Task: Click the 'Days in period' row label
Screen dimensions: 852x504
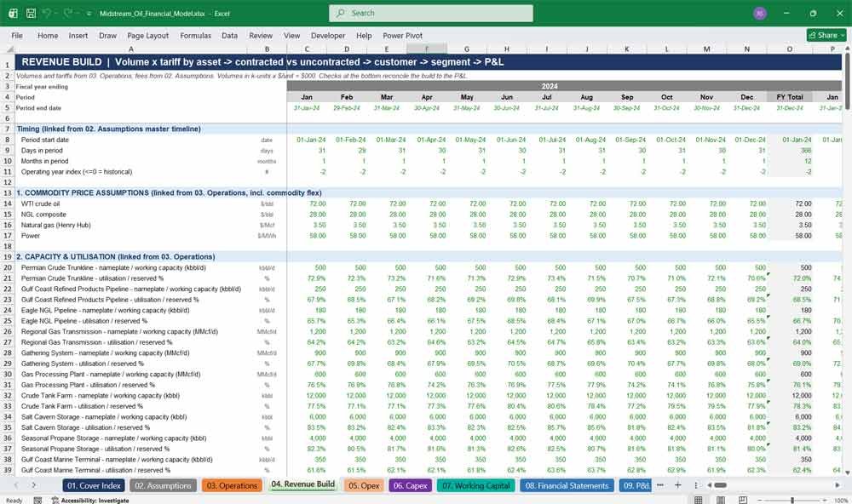Action: (42, 151)
